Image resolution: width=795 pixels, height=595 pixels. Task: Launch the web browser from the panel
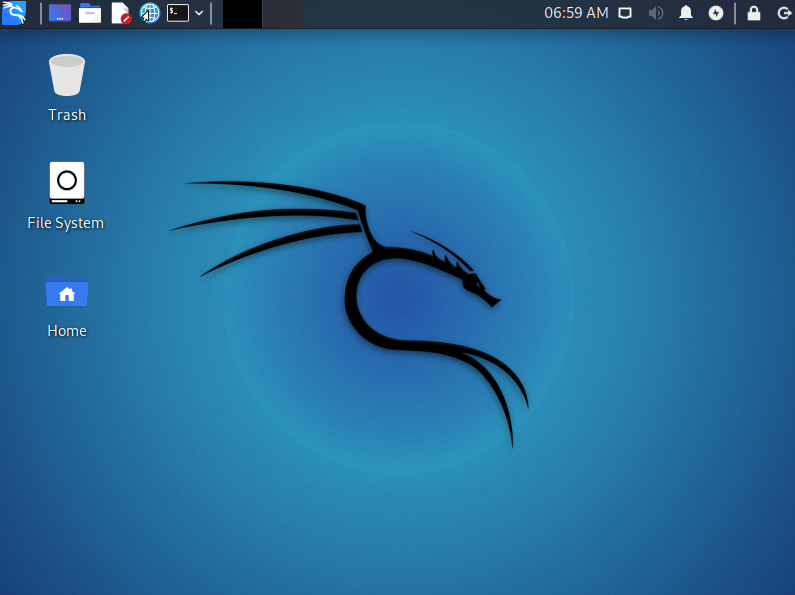[x=149, y=13]
